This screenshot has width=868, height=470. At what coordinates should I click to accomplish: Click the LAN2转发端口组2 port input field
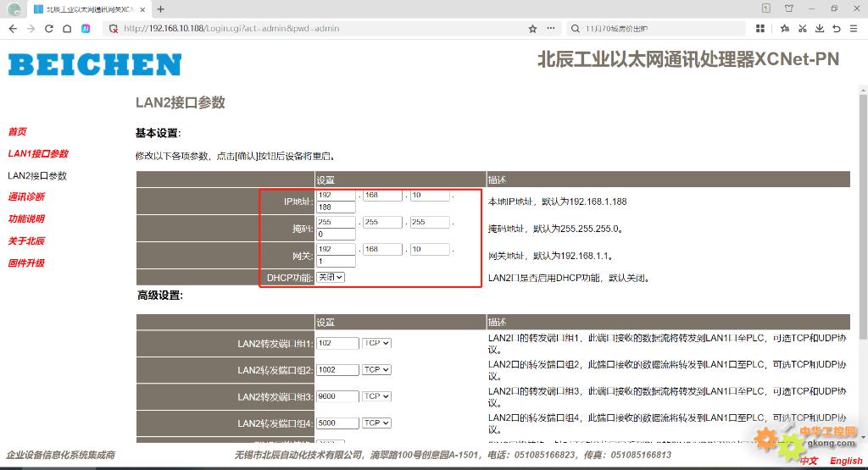point(337,370)
